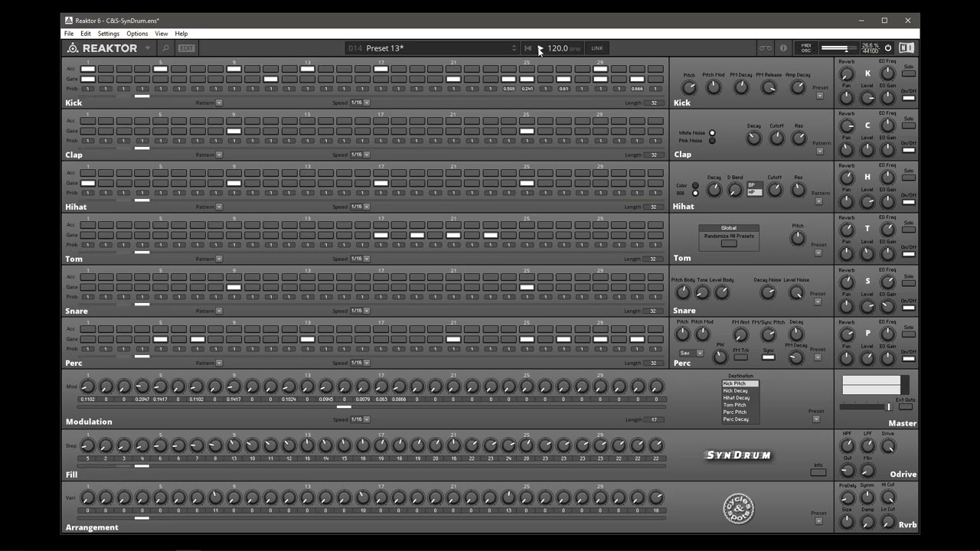
Task: Select BP filter for Hihat
Action: point(754,185)
